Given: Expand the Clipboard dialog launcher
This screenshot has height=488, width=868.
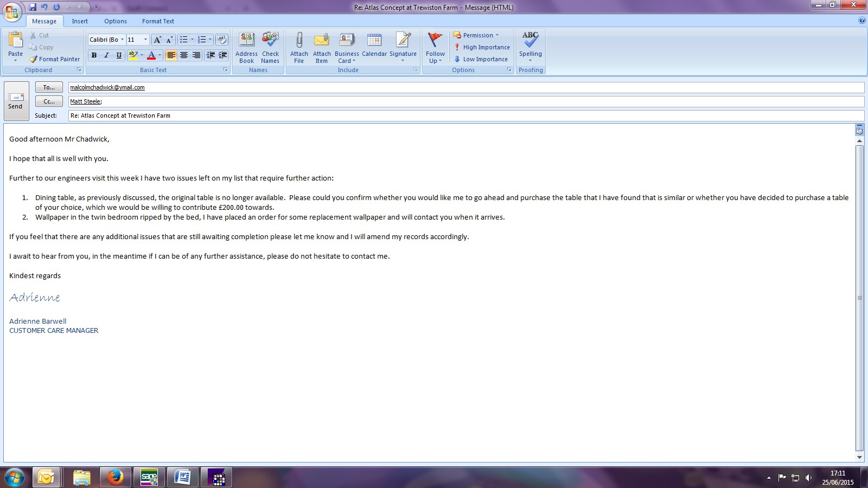Looking at the screenshot, I should (79, 70).
